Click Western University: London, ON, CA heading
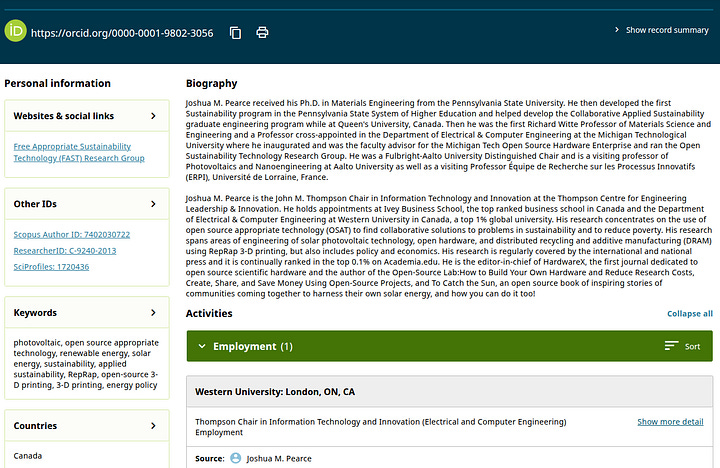This screenshot has width=720, height=468. [275, 392]
